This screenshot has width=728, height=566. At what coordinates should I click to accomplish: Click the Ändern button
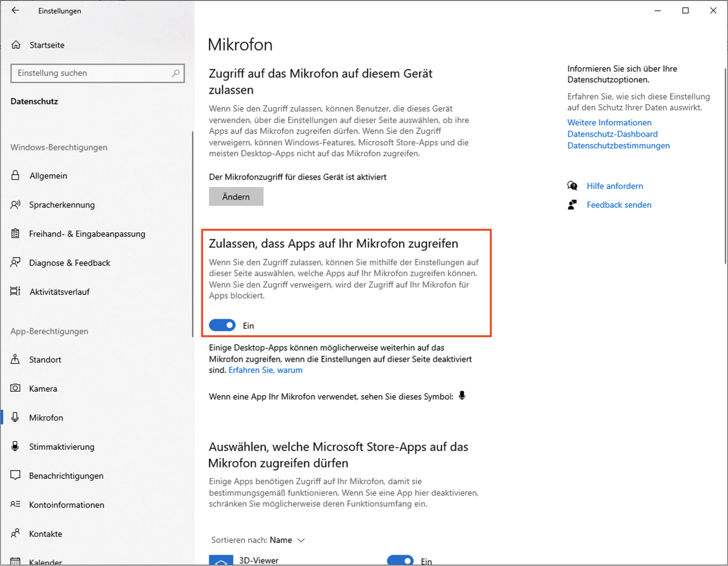[236, 196]
